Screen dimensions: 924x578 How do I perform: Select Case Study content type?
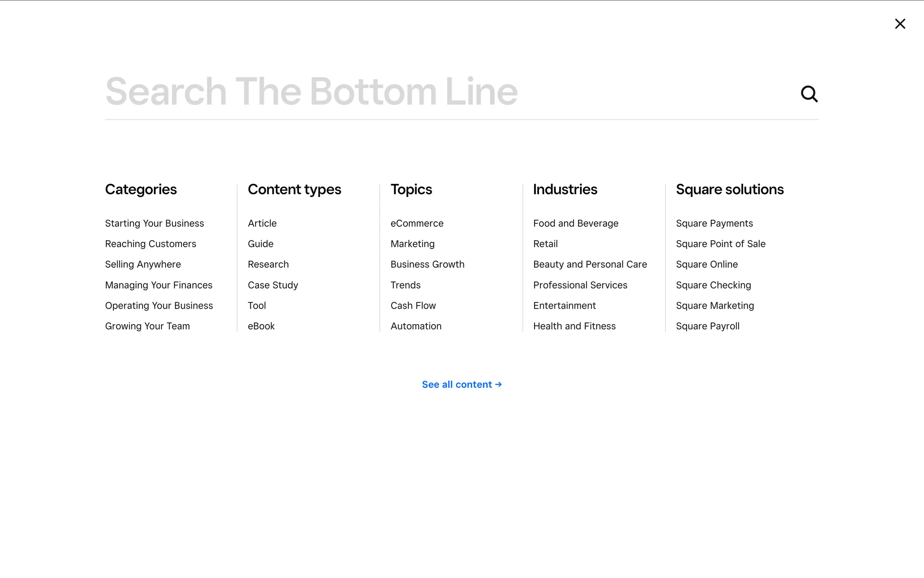click(273, 285)
